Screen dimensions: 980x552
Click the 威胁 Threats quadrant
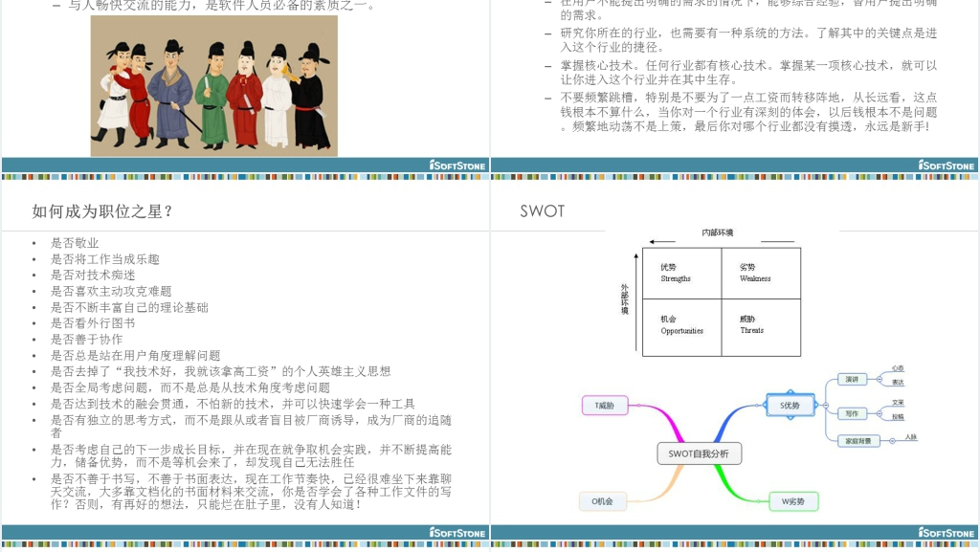(x=761, y=327)
